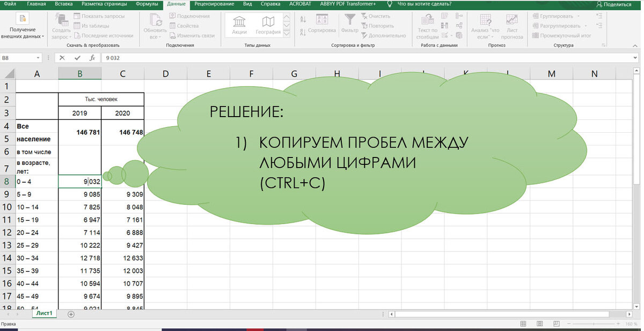Open ABBYY PDF Transformer+ tab
The height and width of the screenshot is (331, 644).
click(x=348, y=4)
